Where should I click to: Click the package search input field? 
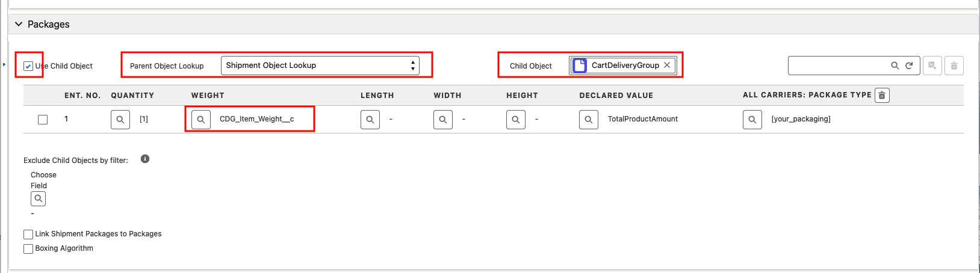pos(839,66)
